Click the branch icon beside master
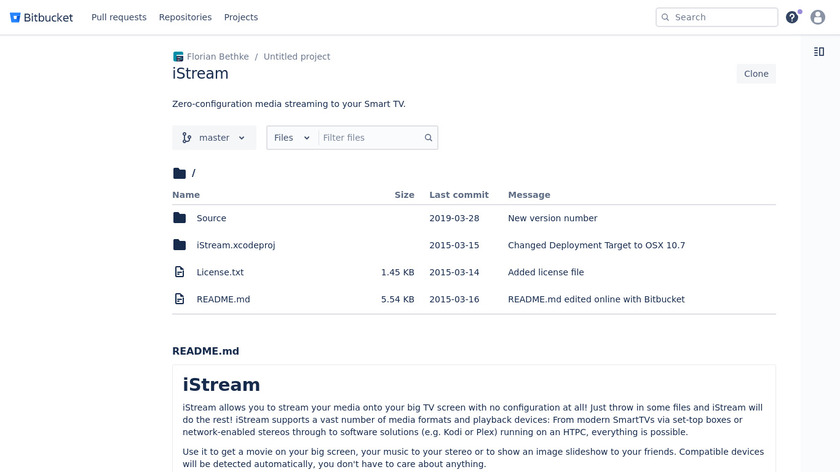 [186, 138]
